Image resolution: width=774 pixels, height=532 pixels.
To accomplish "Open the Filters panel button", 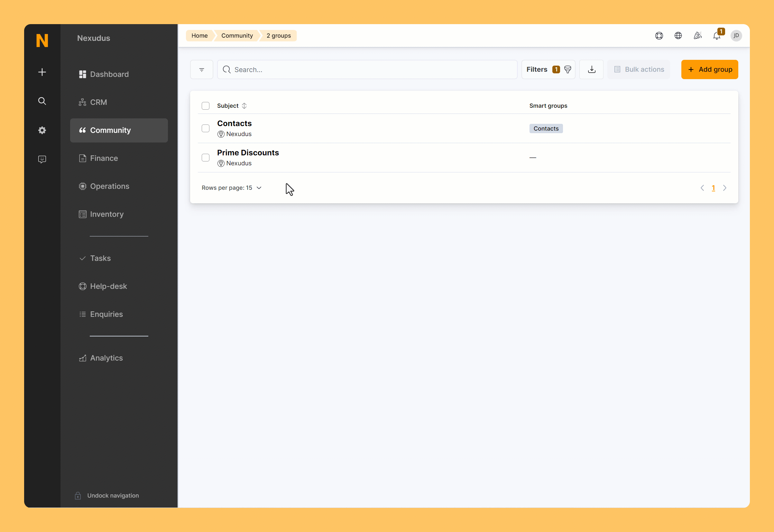I will point(548,69).
